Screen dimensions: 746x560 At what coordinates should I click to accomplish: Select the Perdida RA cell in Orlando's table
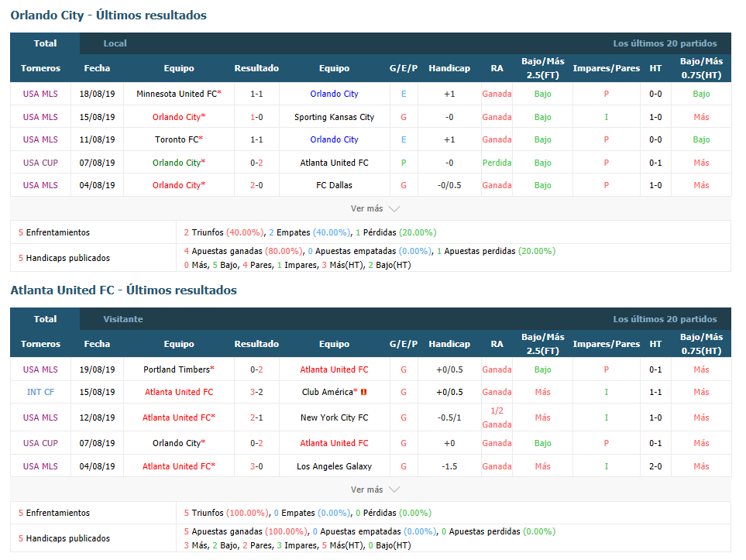497,163
